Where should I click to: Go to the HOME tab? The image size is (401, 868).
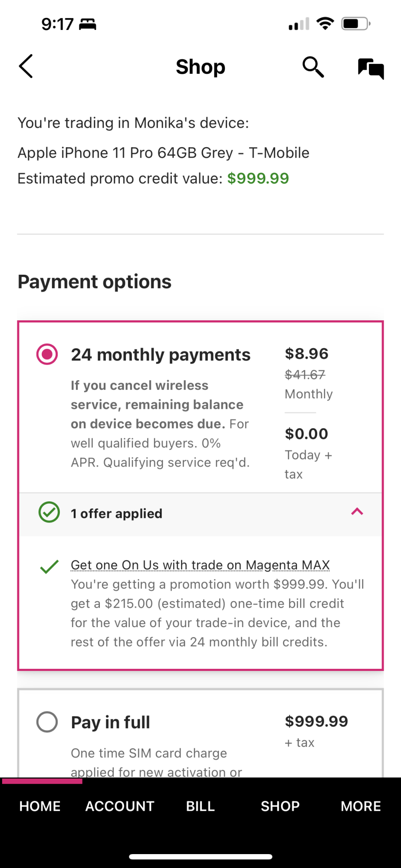pos(40,806)
